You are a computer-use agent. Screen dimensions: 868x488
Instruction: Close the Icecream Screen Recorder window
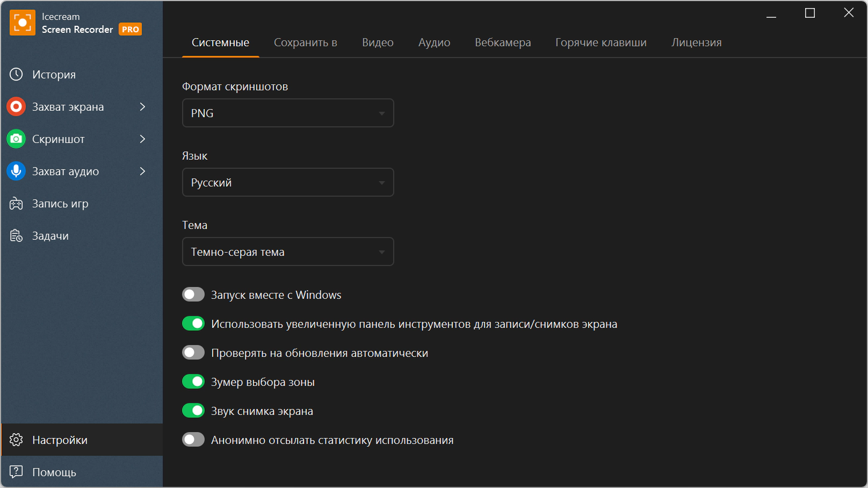point(849,12)
